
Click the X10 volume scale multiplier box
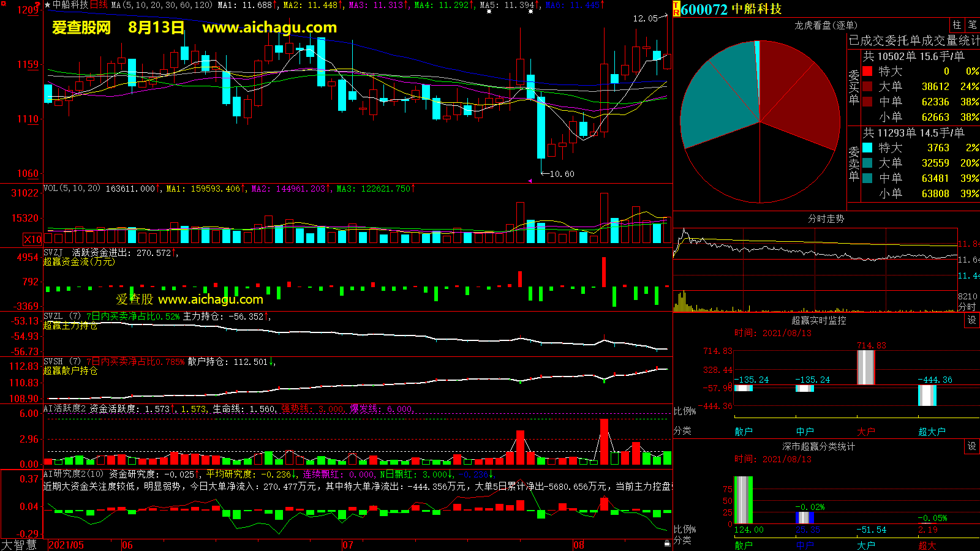click(x=33, y=239)
